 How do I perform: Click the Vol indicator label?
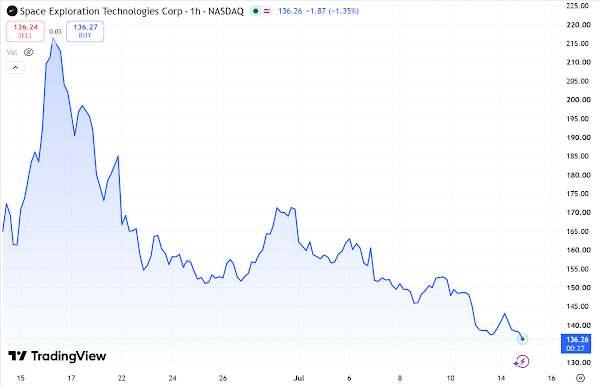12,52
